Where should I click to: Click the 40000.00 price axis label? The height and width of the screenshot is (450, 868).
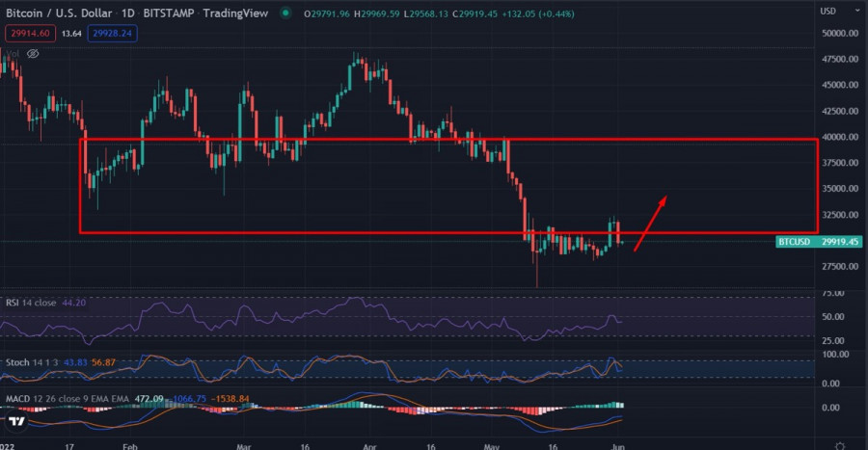[x=840, y=137]
